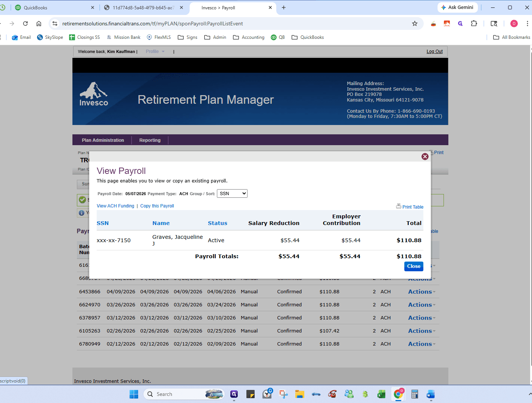532x403 pixels.
Task: Switch to the QuickBooks browser tab
Action: 51,7
